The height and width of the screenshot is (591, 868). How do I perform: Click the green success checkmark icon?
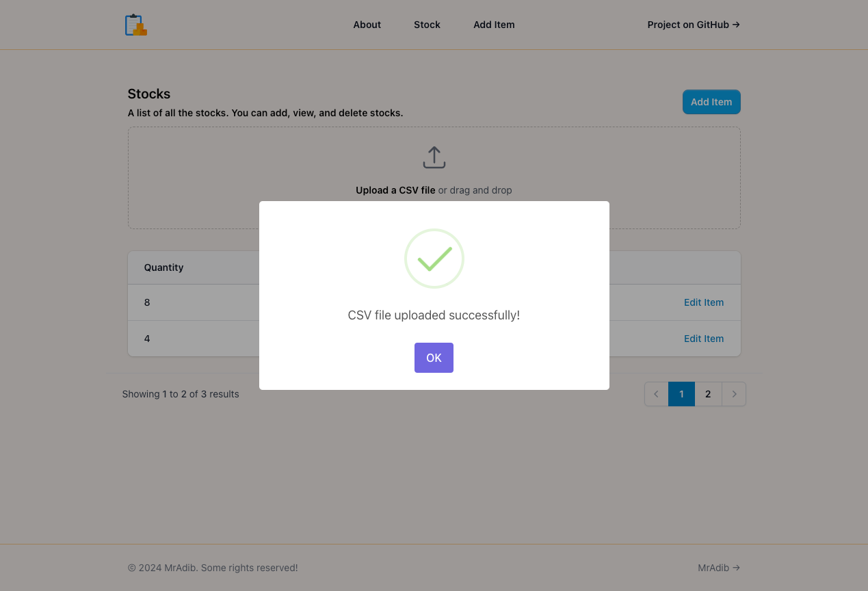(x=434, y=259)
